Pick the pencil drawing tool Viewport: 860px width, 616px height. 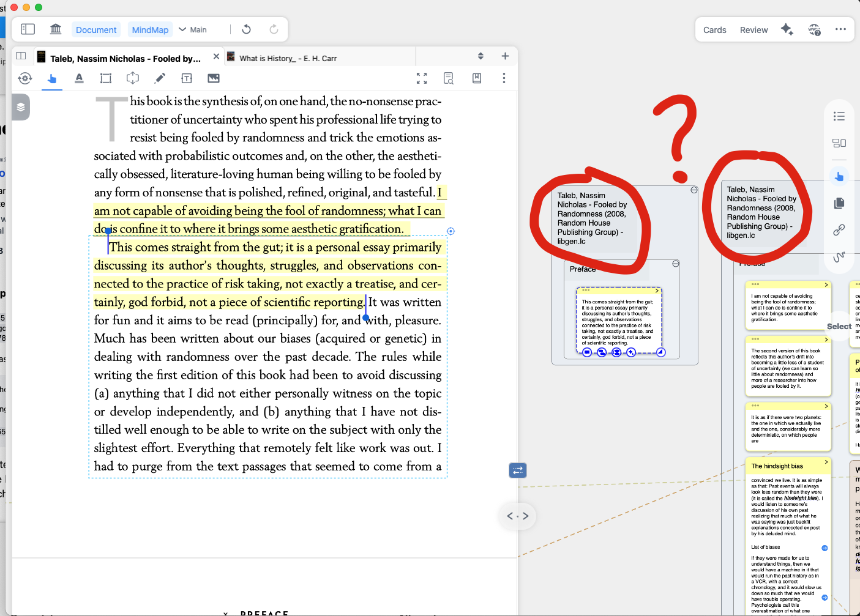click(x=160, y=78)
